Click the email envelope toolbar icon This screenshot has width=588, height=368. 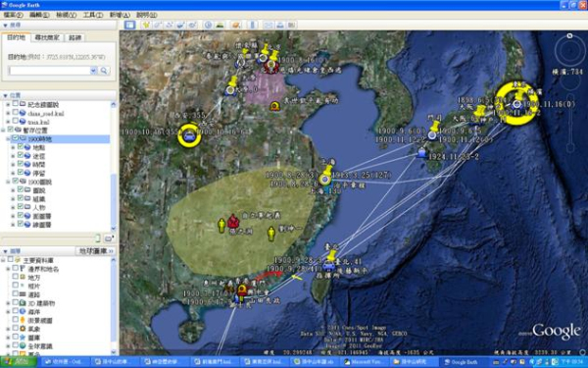(x=269, y=25)
